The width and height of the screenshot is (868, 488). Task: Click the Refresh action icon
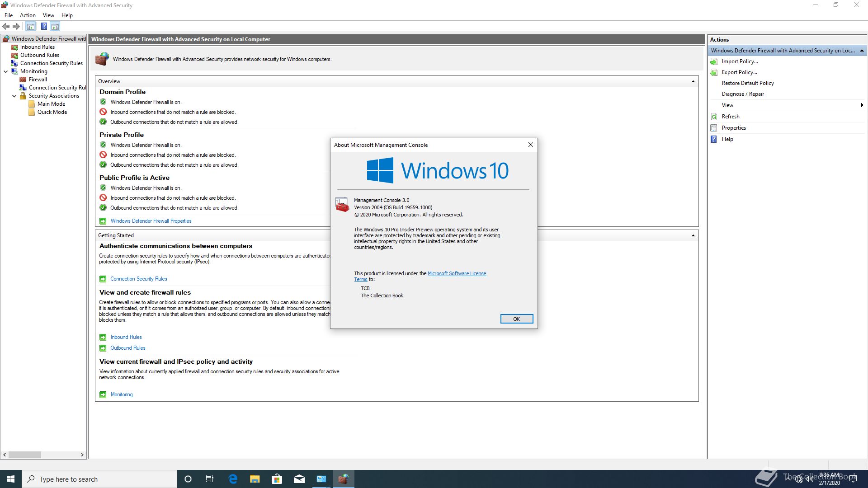pos(714,117)
